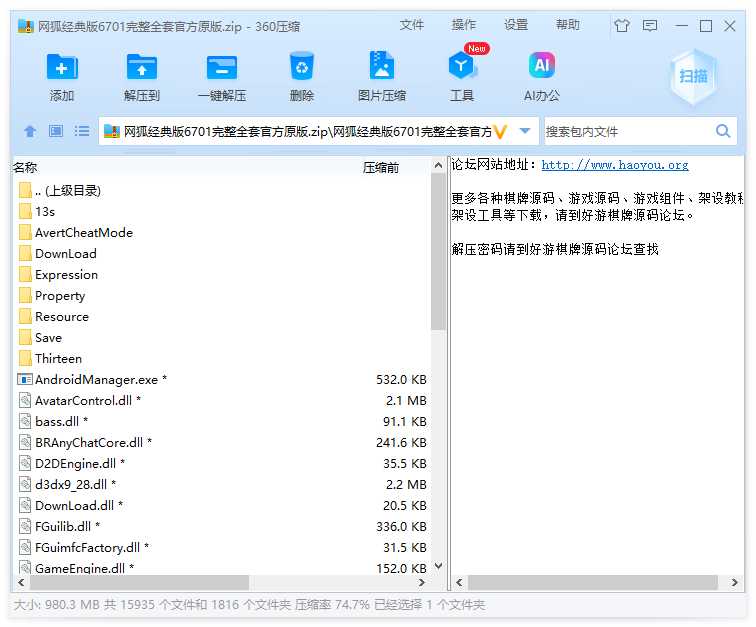Open the 操作 menu
This screenshot has width=756, height=627.
point(464,25)
